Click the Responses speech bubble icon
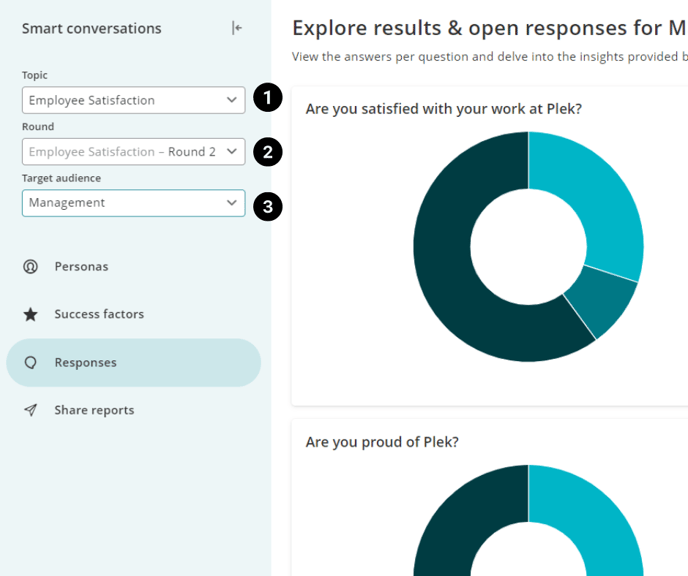Viewport: 688px width, 576px height. pos(30,363)
